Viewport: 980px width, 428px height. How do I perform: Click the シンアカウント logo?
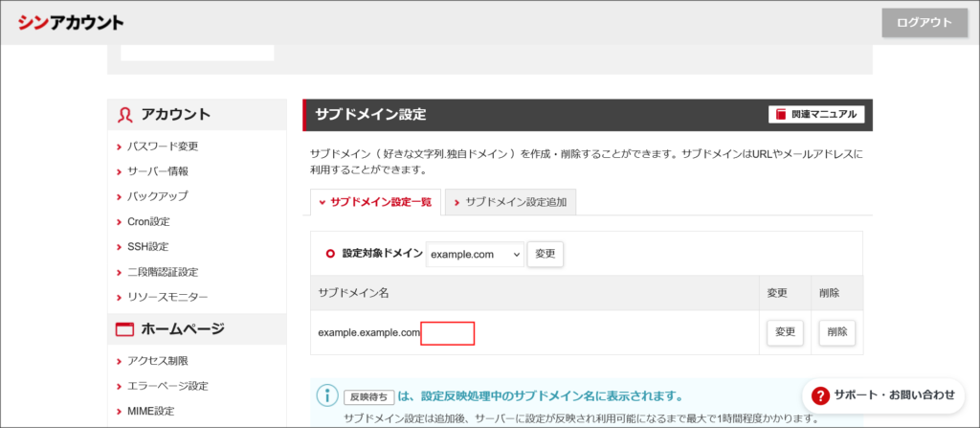pos(70,22)
